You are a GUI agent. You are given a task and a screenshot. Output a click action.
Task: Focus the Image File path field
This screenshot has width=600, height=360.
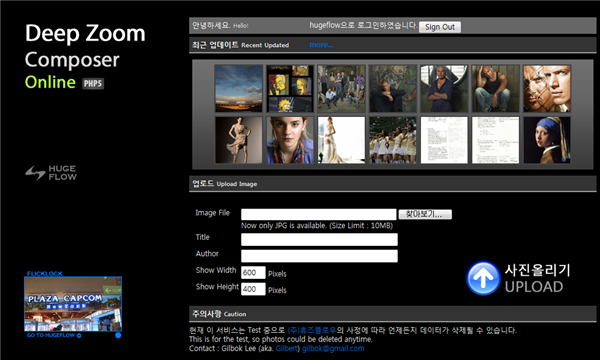(x=319, y=214)
